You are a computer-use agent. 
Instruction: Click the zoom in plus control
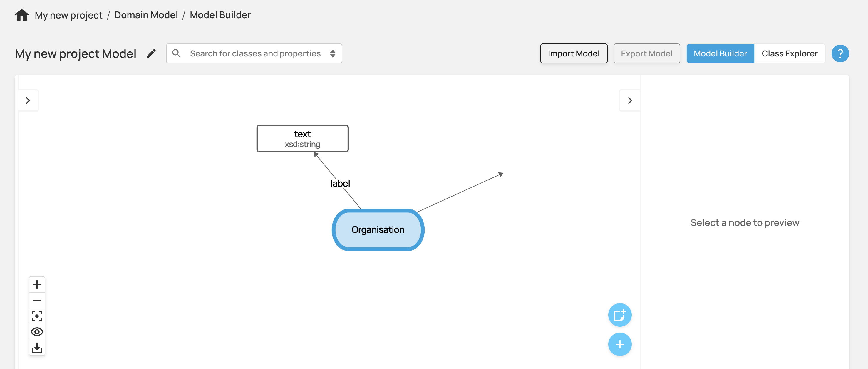(37, 284)
